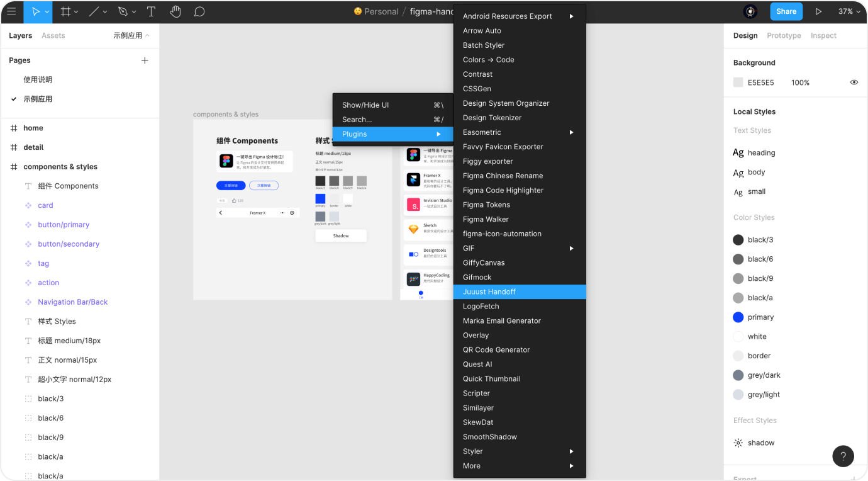
Task: Click the blue Share button
Action: coord(786,11)
